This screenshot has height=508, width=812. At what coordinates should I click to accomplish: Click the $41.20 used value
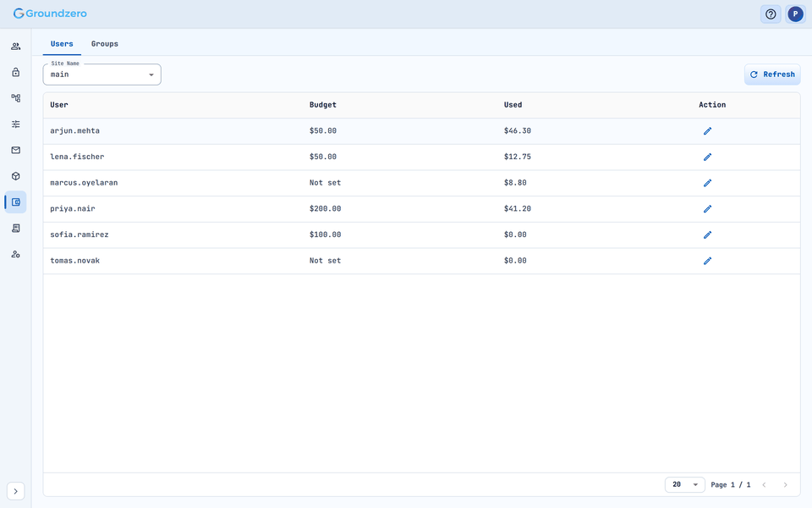pyautogui.click(x=518, y=208)
